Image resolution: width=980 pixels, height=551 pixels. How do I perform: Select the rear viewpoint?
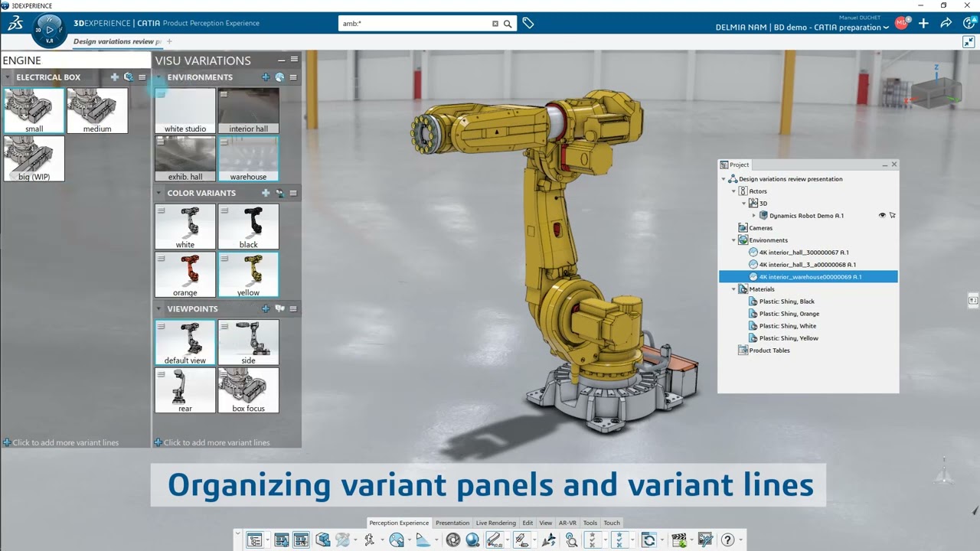[185, 391]
